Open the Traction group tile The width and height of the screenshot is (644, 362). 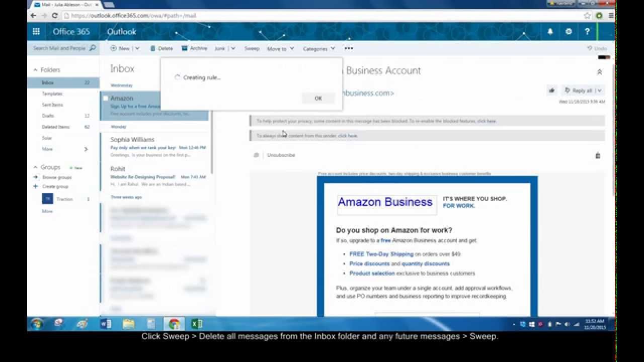pyautogui.click(x=47, y=199)
